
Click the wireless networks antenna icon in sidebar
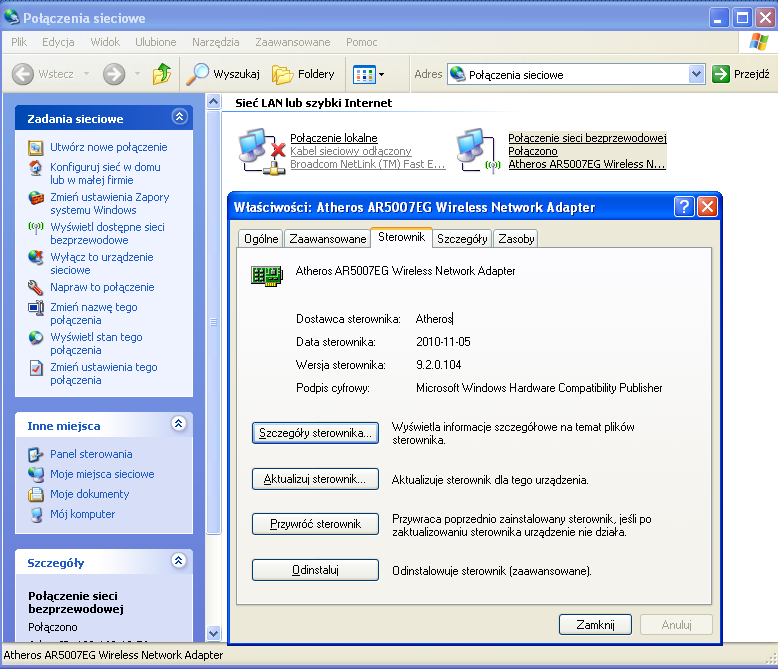36,227
